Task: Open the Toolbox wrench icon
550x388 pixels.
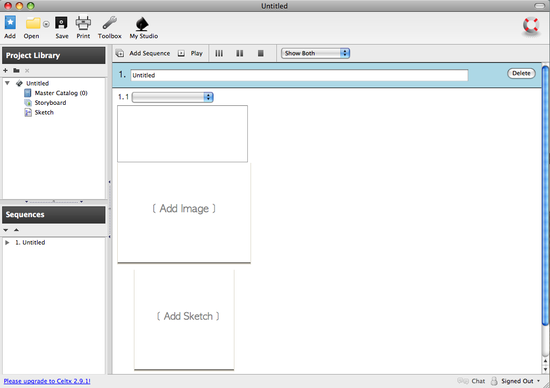Action: (109, 23)
